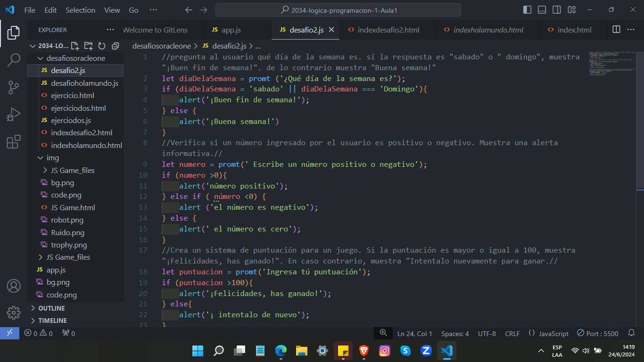
Task: Open the Explorer view in activity bar
Action: click(14, 33)
